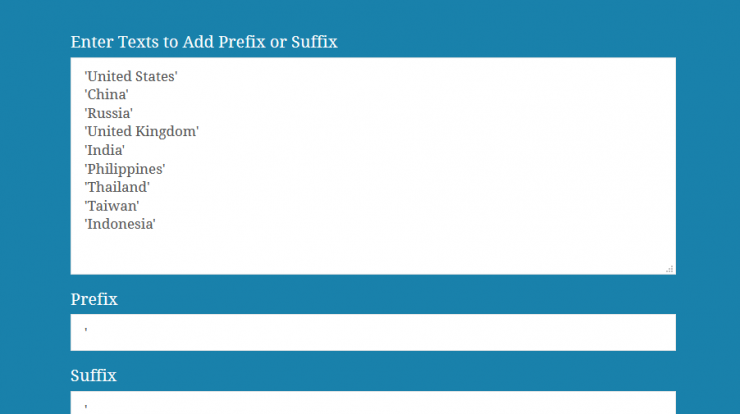Place cursor on the 'Russia' line
Image resolution: width=740 pixels, height=414 pixels.
click(x=109, y=113)
